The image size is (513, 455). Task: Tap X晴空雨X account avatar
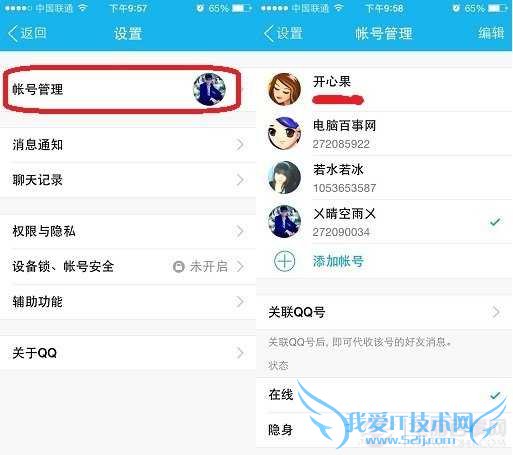coord(284,221)
